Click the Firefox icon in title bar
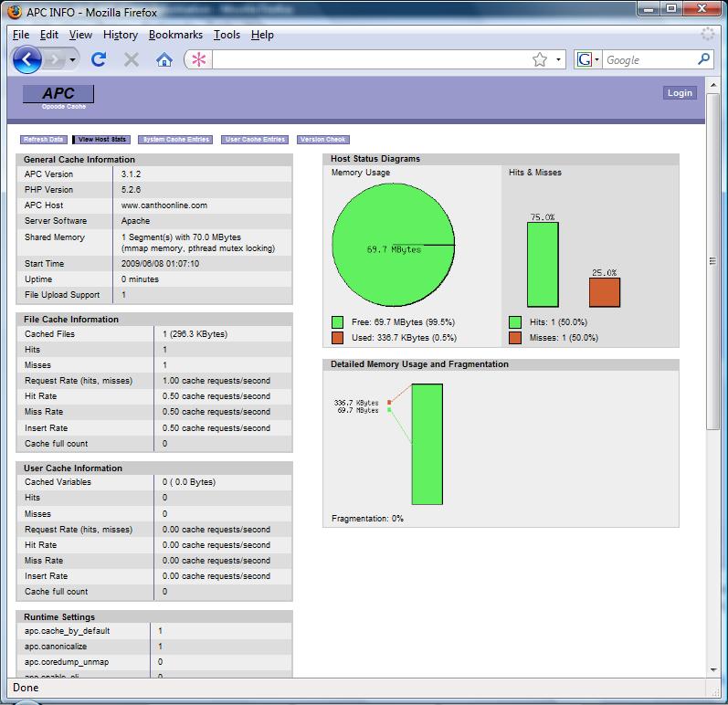 [15, 12]
